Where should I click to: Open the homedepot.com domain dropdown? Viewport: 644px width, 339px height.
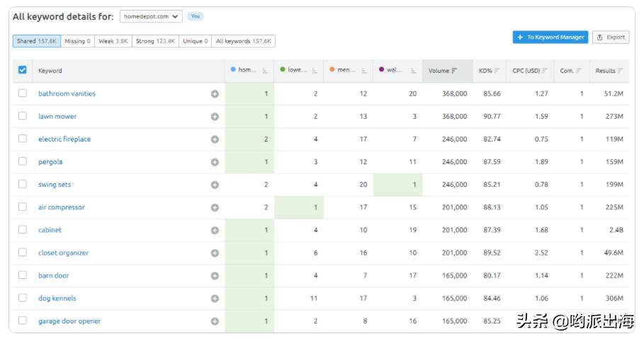(151, 16)
